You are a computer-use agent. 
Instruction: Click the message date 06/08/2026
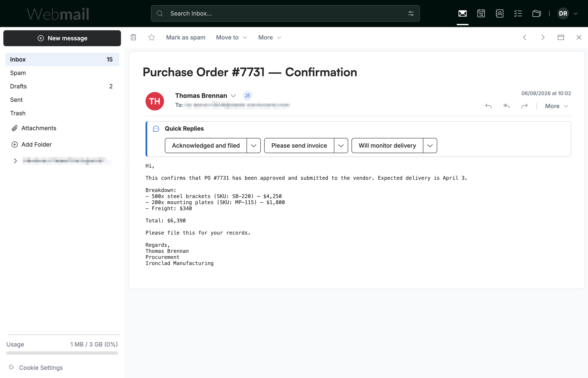tap(546, 93)
